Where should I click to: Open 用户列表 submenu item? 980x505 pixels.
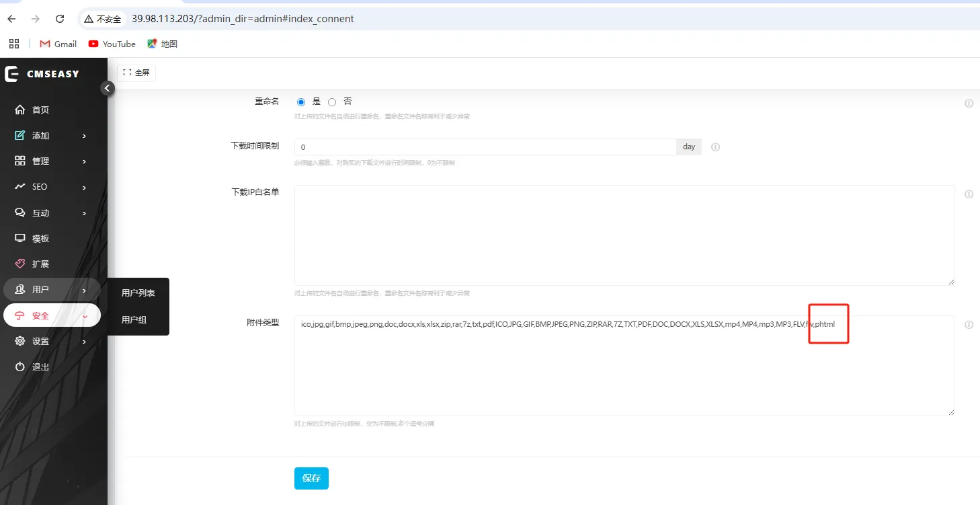138,293
